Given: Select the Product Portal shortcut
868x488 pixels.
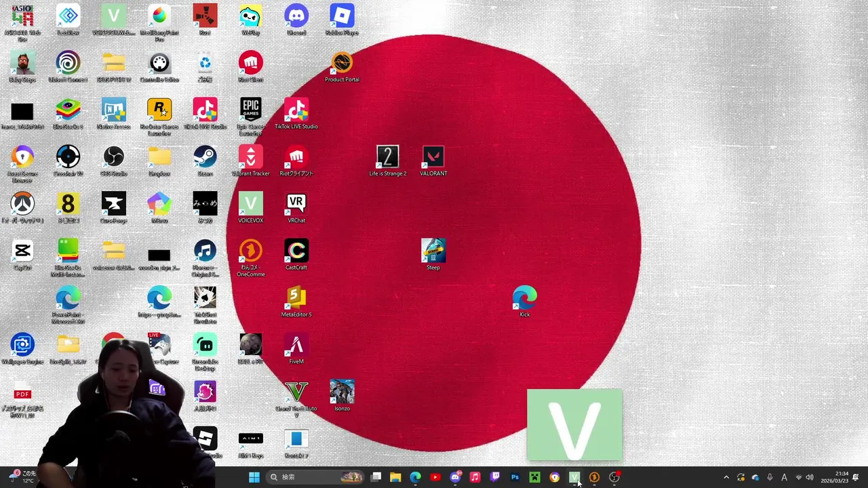Looking at the screenshot, I should point(342,66).
